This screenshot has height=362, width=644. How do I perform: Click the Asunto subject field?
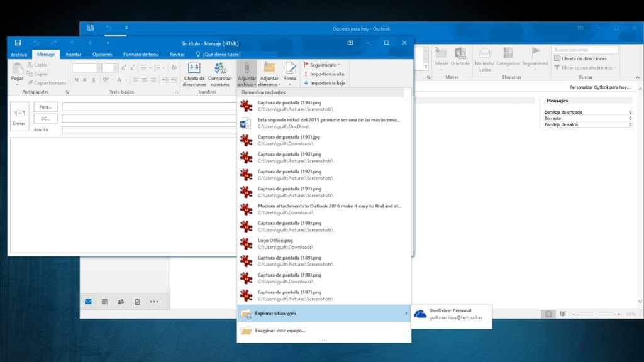(x=149, y=130)
